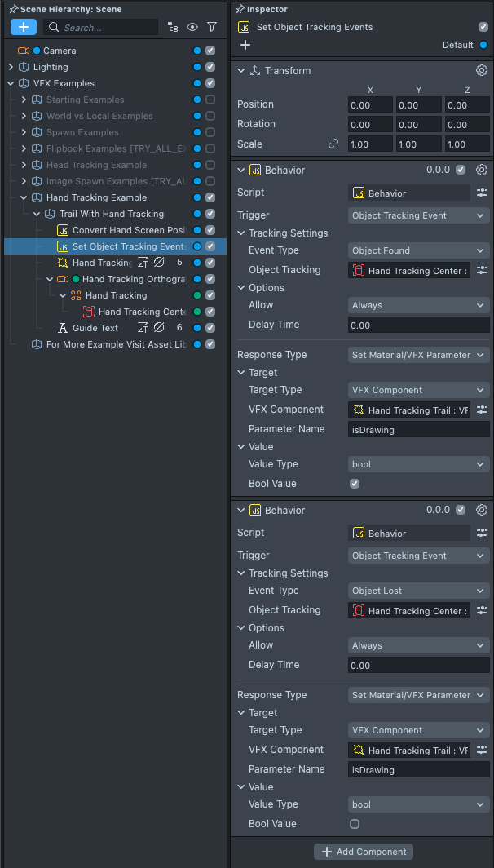Select Guide Text in the hierarchy
Image resolution: width=494 pixels, height=868 pixels.
(x=95, y=328)
